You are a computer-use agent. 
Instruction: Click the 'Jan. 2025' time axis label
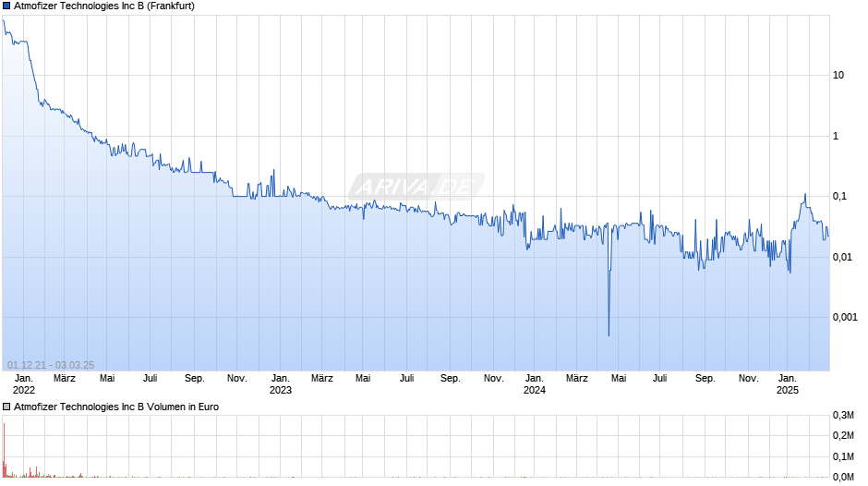[787, 384]
